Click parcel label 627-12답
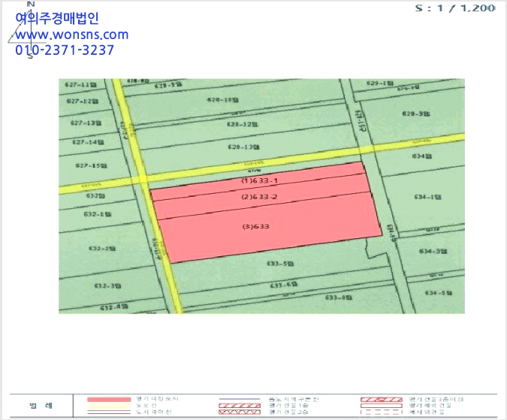Screen dimensions: 507x420 (83, 101)
